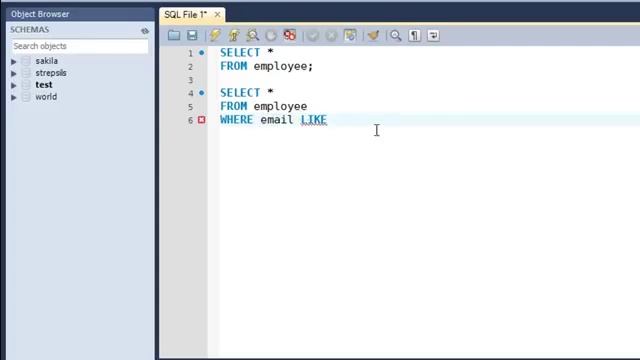
Task: Expand the strepsils schema
Action: [x=14, y=73]
